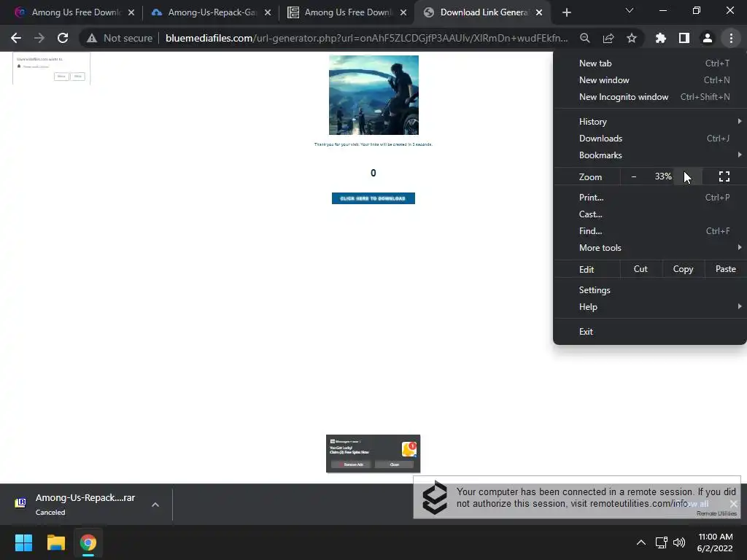This screenshot has width=747, height=560.
Task: Click the game artwork image on page
Action: [373, 95]
